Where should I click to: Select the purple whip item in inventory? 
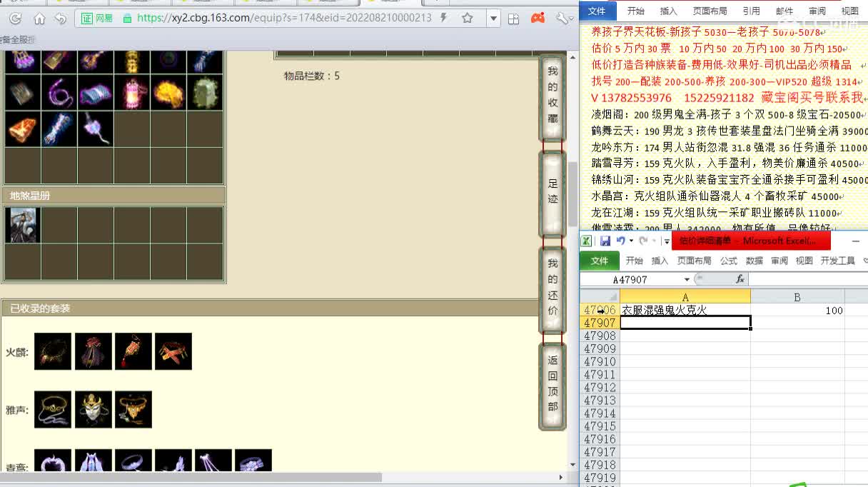pos(59,92)
